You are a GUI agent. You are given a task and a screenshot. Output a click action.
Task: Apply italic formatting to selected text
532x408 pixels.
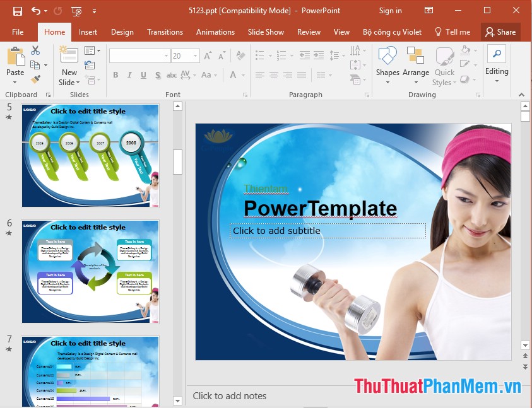coord(128,74)
